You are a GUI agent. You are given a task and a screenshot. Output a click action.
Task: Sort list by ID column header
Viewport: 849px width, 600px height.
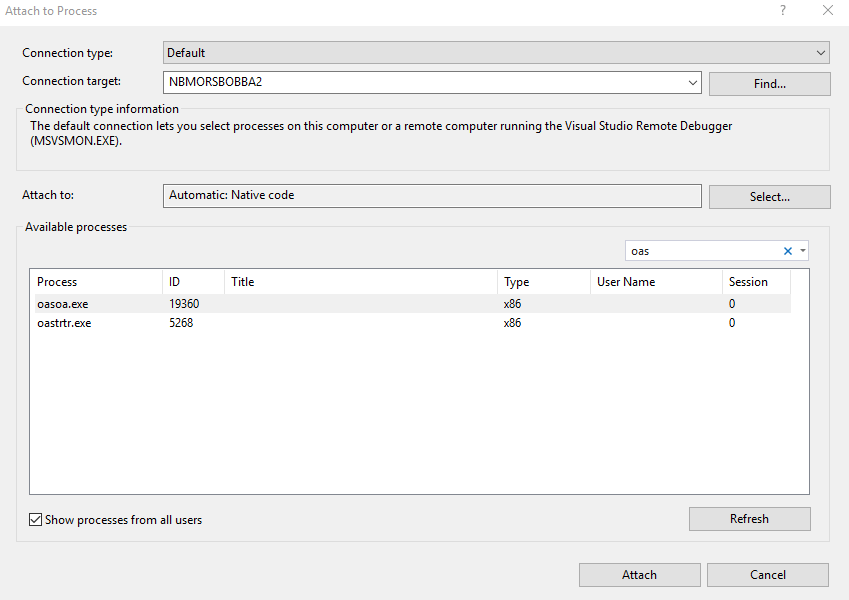(x=192, y=282)
